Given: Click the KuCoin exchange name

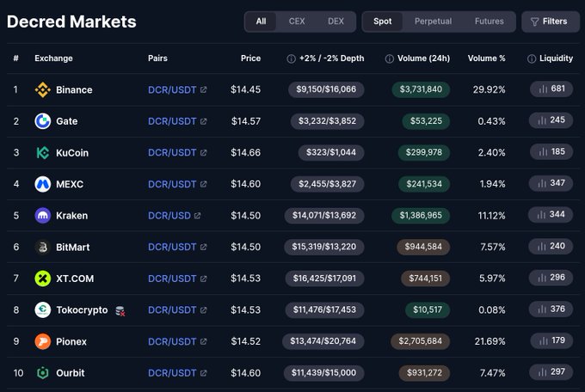Looking at the screenshot, I should coord(72,153).
